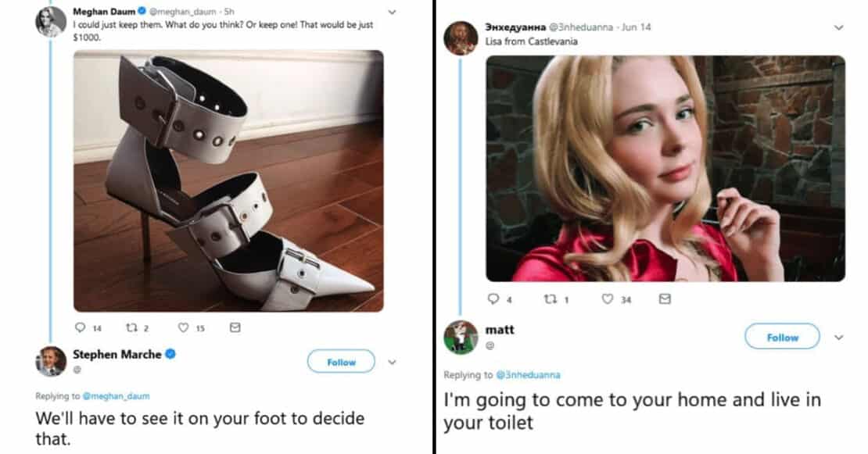Click Meghan Daum's verified badge
The image size is (868, 454).
click(x=142, y=13)
